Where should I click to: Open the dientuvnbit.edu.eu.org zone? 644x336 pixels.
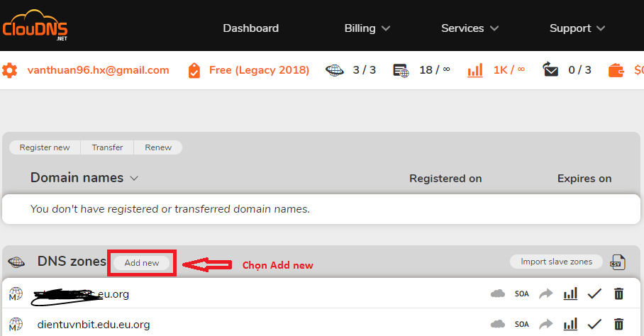[x=94, y=325]
